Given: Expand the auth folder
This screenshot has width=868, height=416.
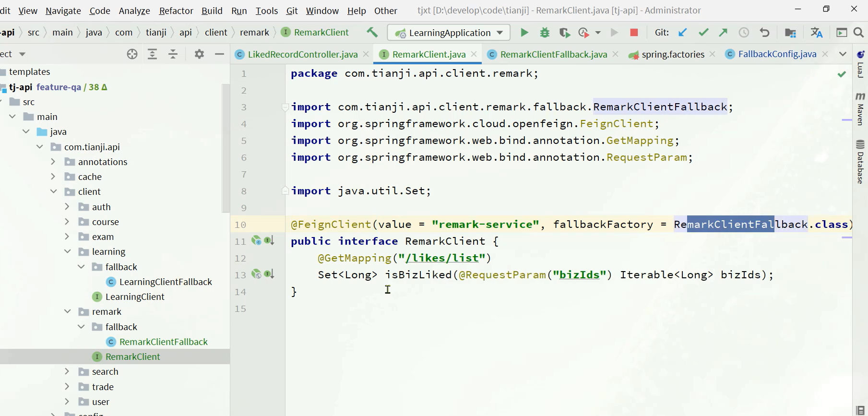Looking at the screenshot, I should tap(67, 207).
